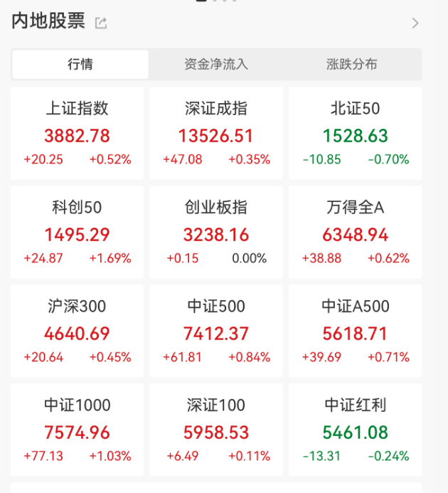Open the 沪深300 index card
This screenshot has width=448, height=493.
[x=77, y=331]
